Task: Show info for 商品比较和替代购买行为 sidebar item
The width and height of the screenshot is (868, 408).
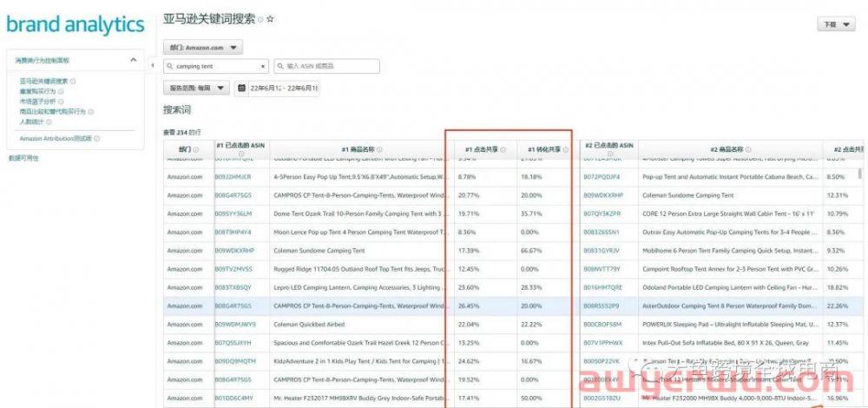Action: tap(91, 112)
